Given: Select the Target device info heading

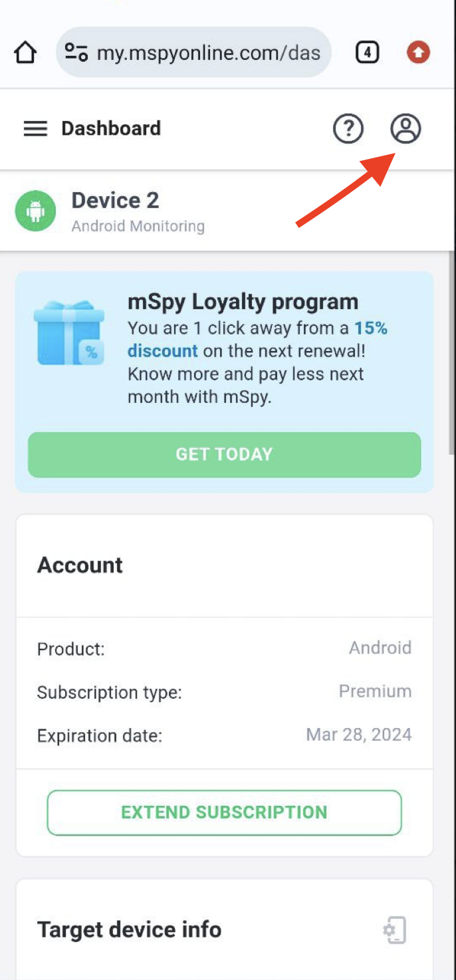Looking at the screenshot, I should (x=129, y=929).
